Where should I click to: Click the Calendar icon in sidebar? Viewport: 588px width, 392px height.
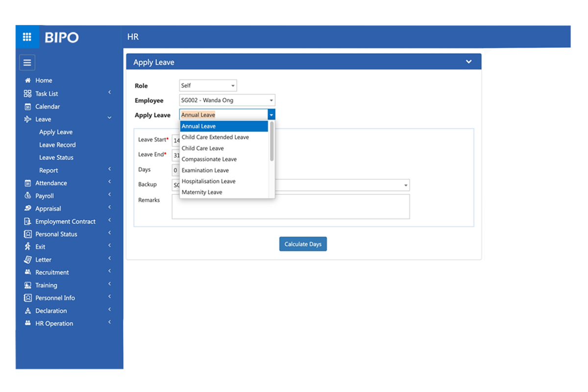[x=28, y=106]
